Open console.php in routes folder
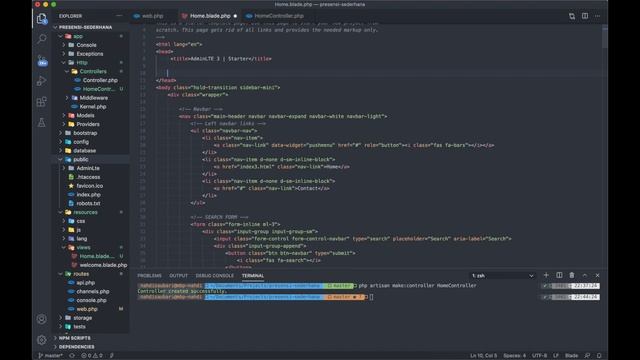 (x=91, y=300)
